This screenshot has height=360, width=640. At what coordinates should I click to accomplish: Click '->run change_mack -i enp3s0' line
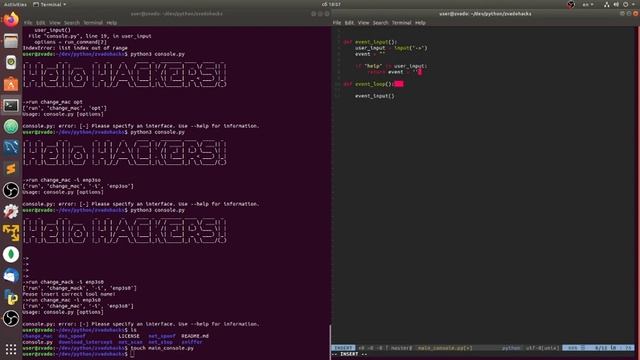pos(63,282)
